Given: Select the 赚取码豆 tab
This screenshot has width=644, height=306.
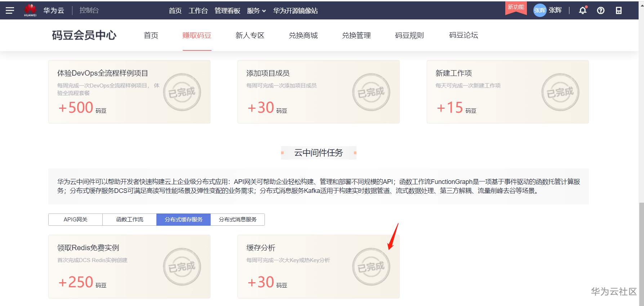Looking at the screenshot, I should point(197,35).
